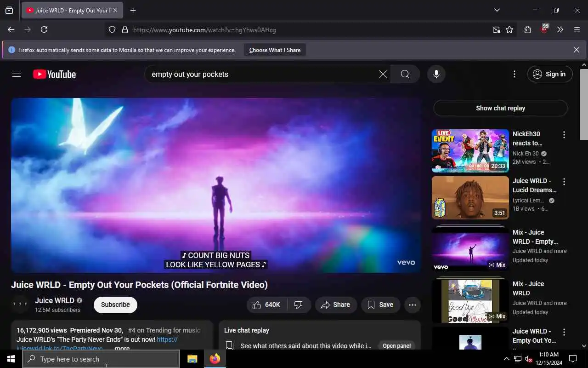Like the video (640K)
The height and width of the screenshot is (368, 588).
pos(267,305)
